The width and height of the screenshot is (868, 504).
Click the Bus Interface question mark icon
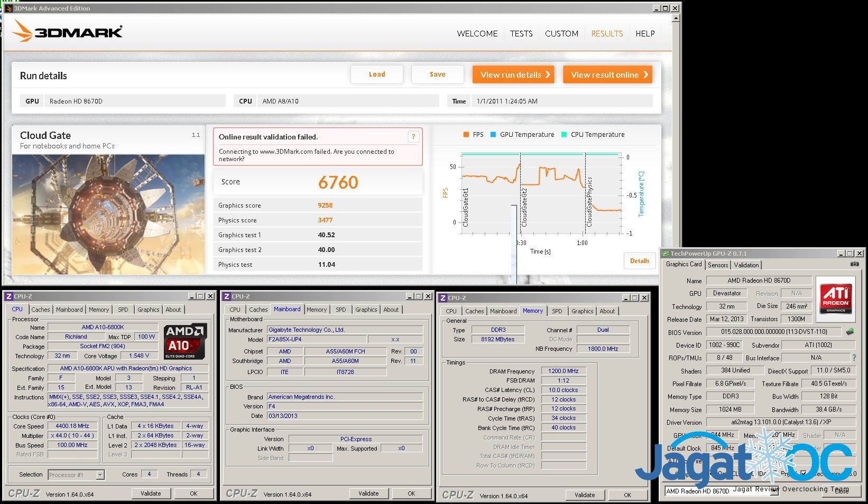click(854, 358)
